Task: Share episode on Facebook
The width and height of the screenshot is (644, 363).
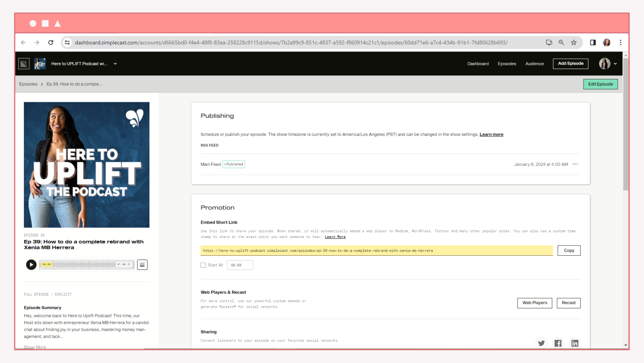Action: (x=558, y=343)
